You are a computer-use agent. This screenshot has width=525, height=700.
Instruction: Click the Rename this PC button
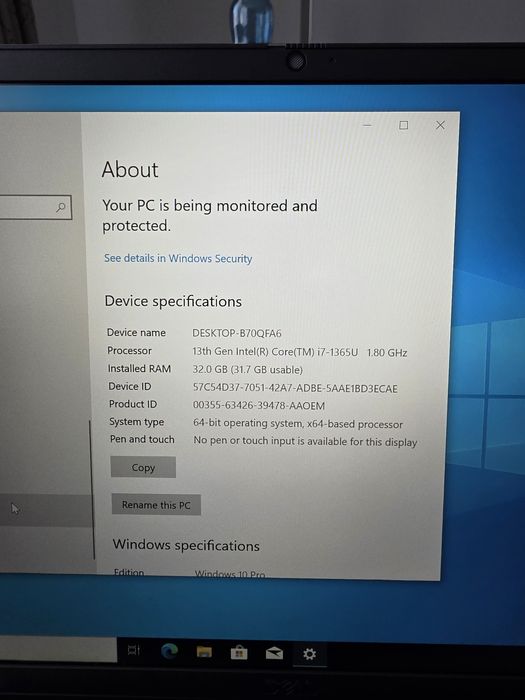[x=156, y=505]
